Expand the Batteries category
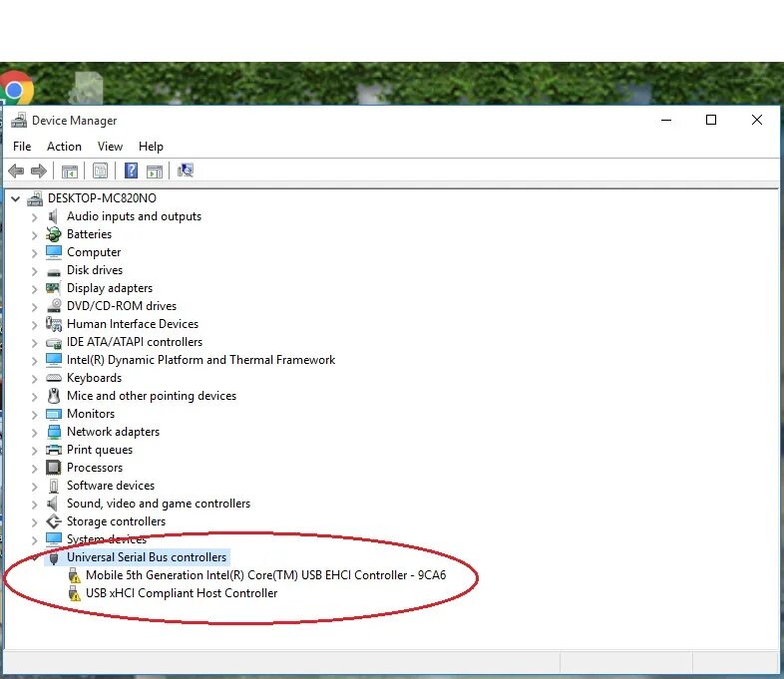This screenshot has height=679, width=784. click(x=34, y=235)
